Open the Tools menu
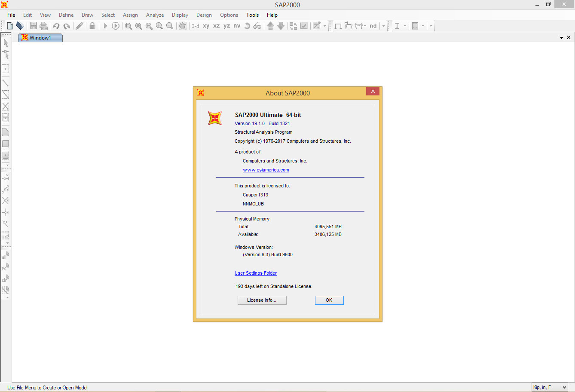 tap(253, 15)
